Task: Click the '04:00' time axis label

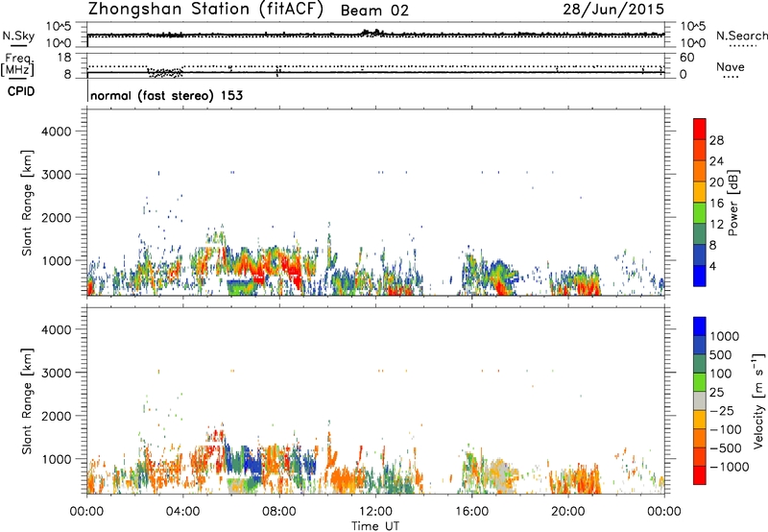Action: pos(182,512)
